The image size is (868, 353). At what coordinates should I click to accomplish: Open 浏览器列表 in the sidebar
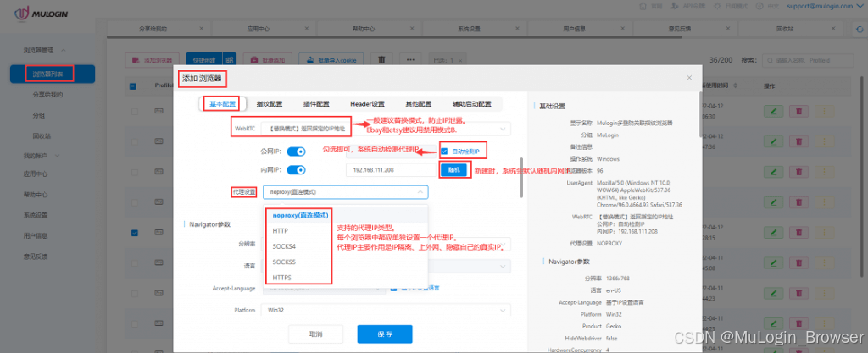pos(53,74)
